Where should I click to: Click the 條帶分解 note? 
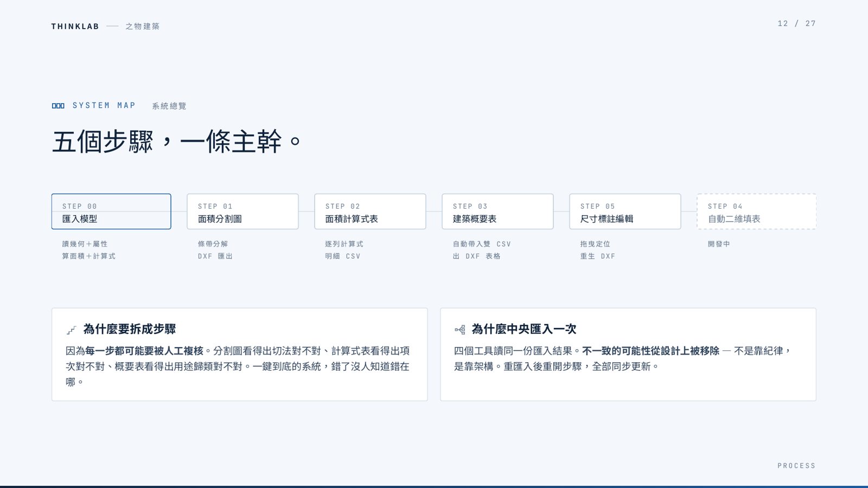click(x=213, y=244)
